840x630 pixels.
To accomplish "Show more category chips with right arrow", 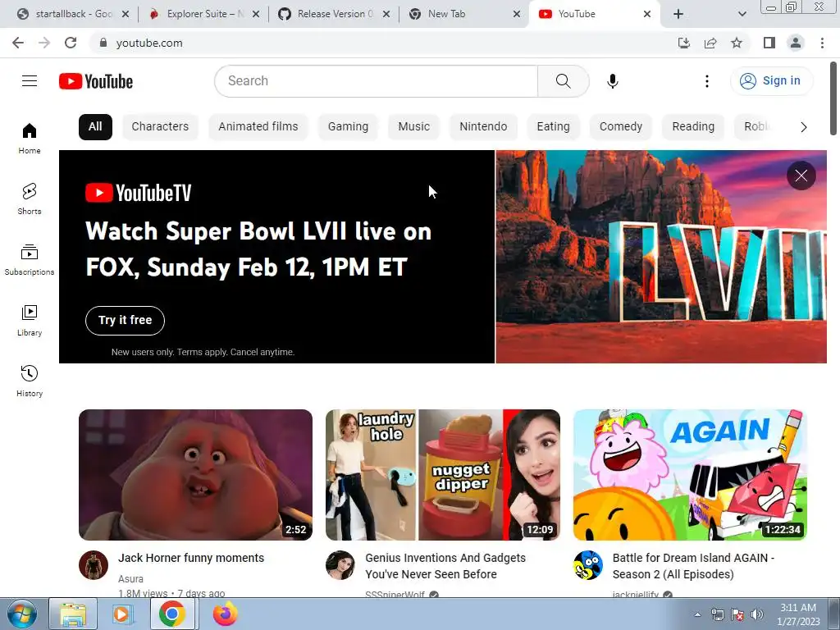I will [803, 127].
